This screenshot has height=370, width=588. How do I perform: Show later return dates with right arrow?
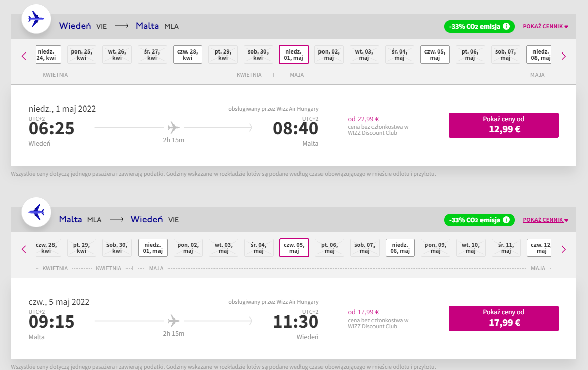(x=563, y=250)
